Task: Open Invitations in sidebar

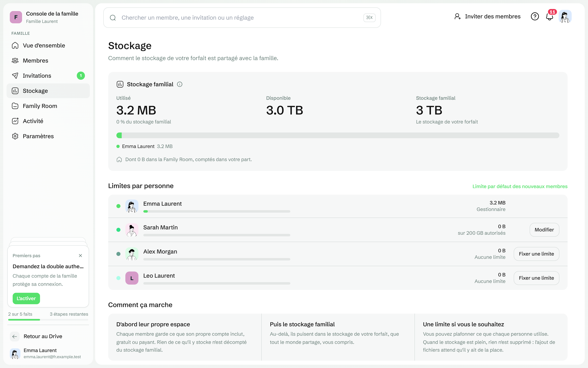Action: 48,76
